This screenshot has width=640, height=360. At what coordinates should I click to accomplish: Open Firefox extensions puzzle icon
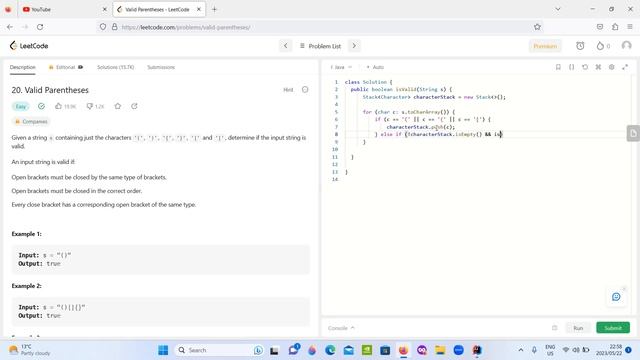tap(615, 27)
